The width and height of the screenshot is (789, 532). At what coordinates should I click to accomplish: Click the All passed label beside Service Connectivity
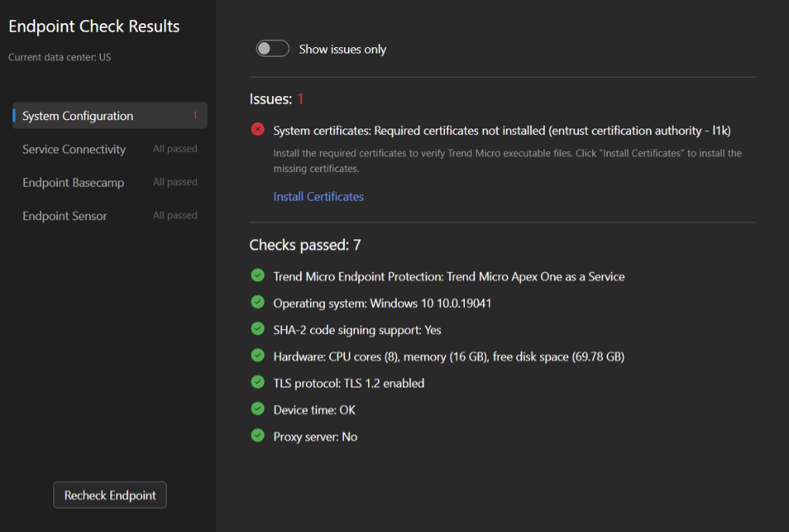[x=174, y=149]
